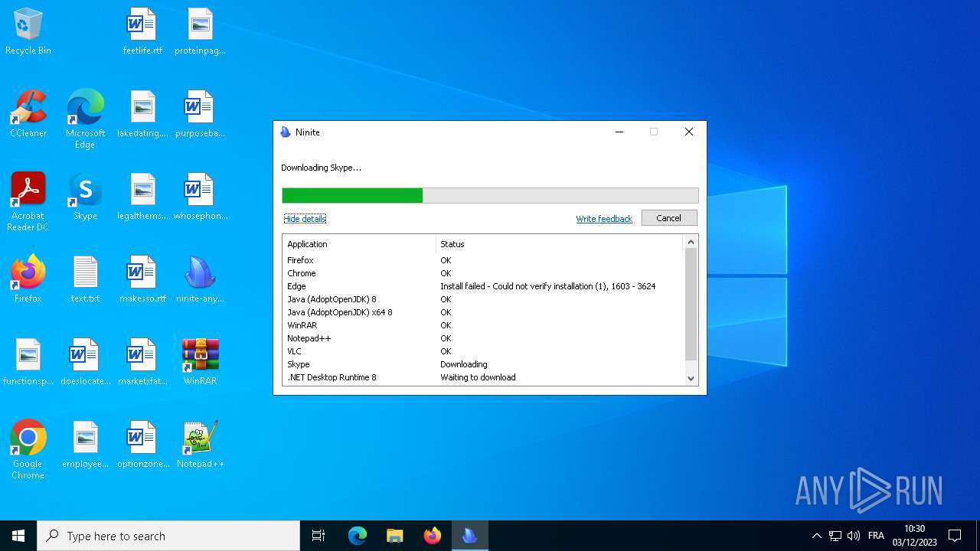Select the Java (AdoptOpenJDK) x64 8 row
The image size is (980, 551).
(x=483, y=312)
